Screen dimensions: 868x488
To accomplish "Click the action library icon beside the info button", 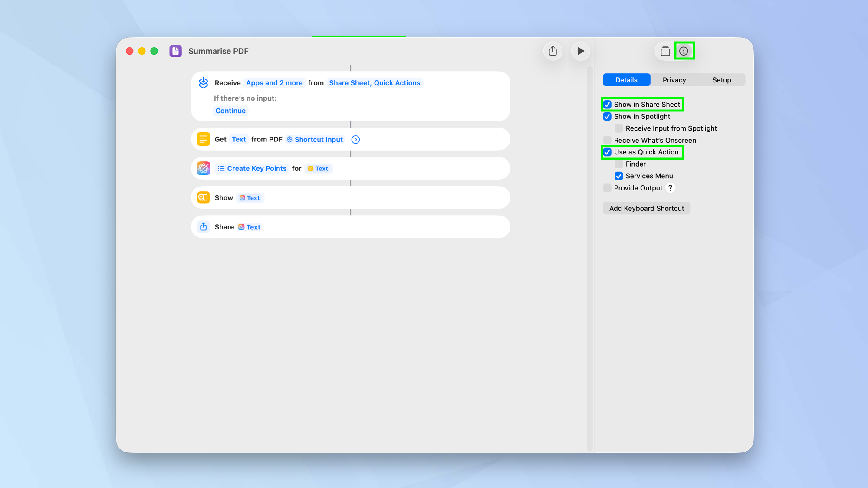I will [665, 51].
